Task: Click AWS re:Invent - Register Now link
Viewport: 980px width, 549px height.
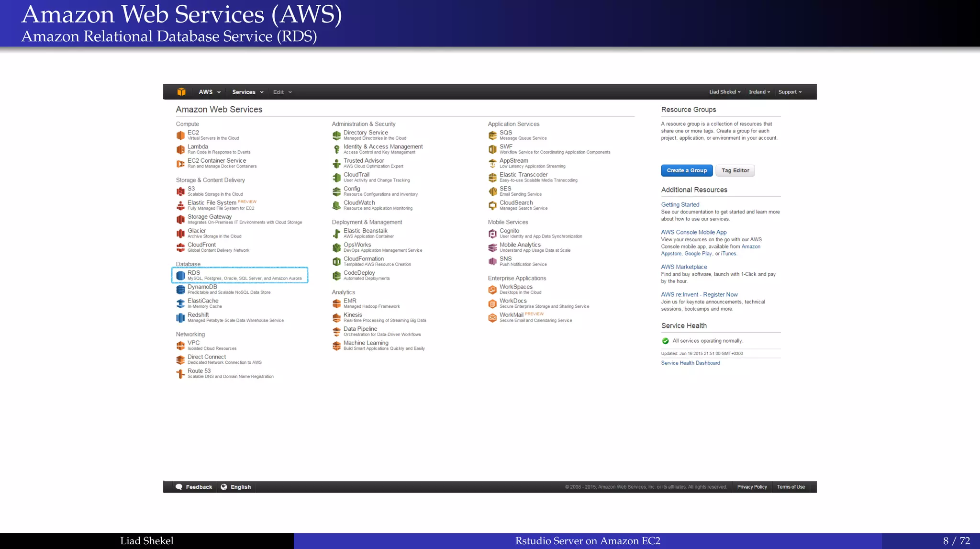Action: (699, 294)
